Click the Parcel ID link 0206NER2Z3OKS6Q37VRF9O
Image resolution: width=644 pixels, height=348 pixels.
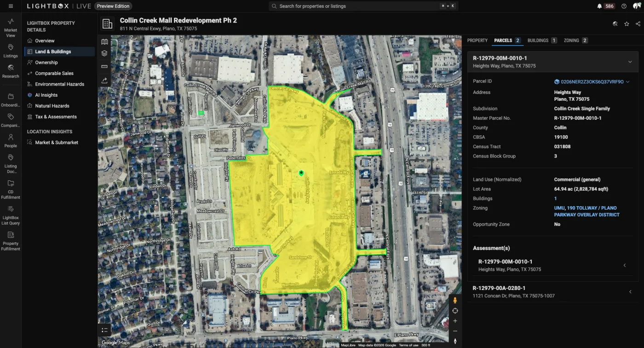[x=592, y=82]
